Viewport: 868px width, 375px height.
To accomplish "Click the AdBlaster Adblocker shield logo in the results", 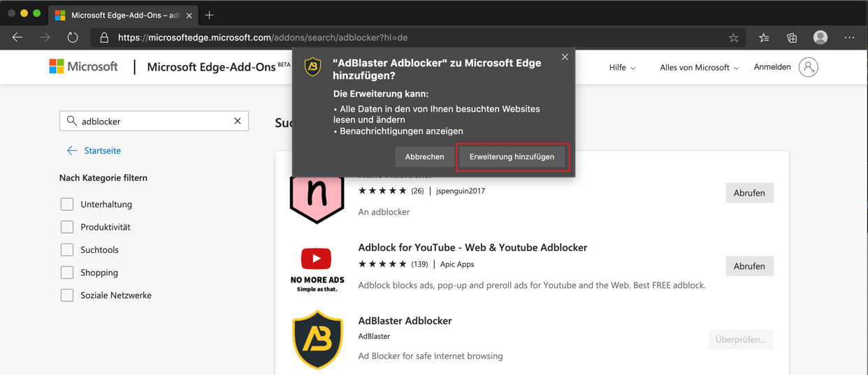I will pyautogui.click(x=317, y=339).
